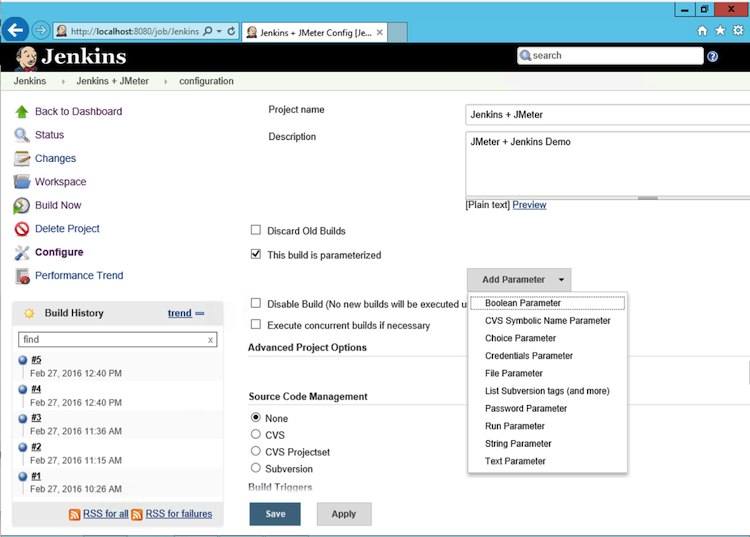Click the search help question mark icon
The width and height of the screenshot is (750, 537).
712,56
